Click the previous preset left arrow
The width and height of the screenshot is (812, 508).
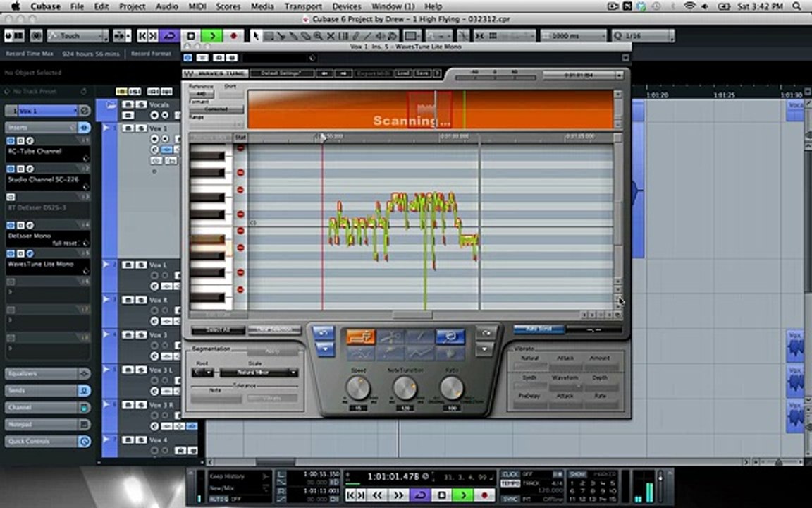(324, 73)
